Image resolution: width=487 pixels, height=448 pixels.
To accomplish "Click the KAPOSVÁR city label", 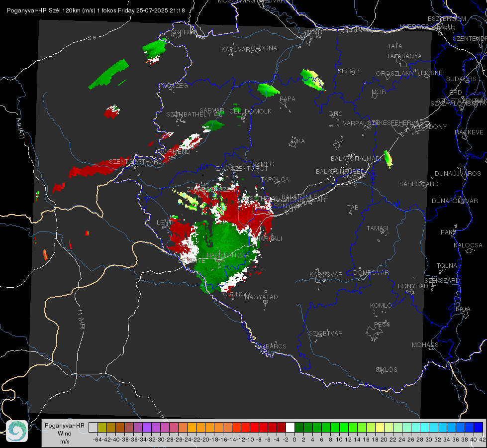I will [x=326, y=274].
